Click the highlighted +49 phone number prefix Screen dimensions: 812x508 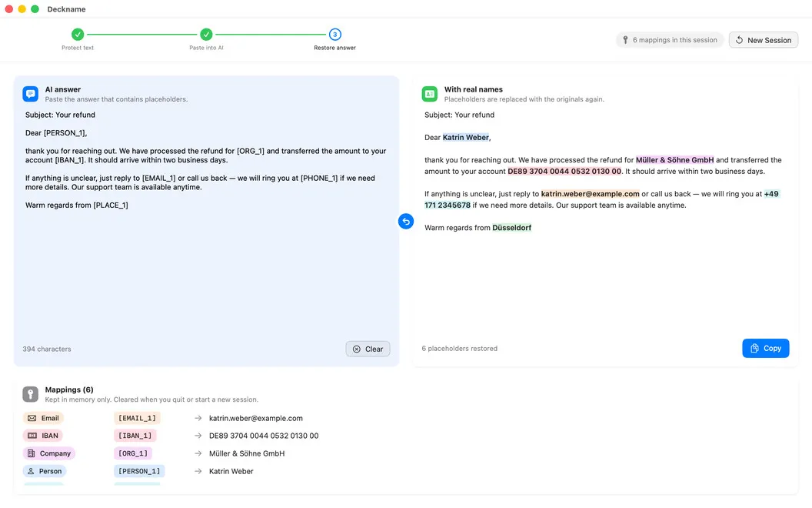click(x=771, y=194)
